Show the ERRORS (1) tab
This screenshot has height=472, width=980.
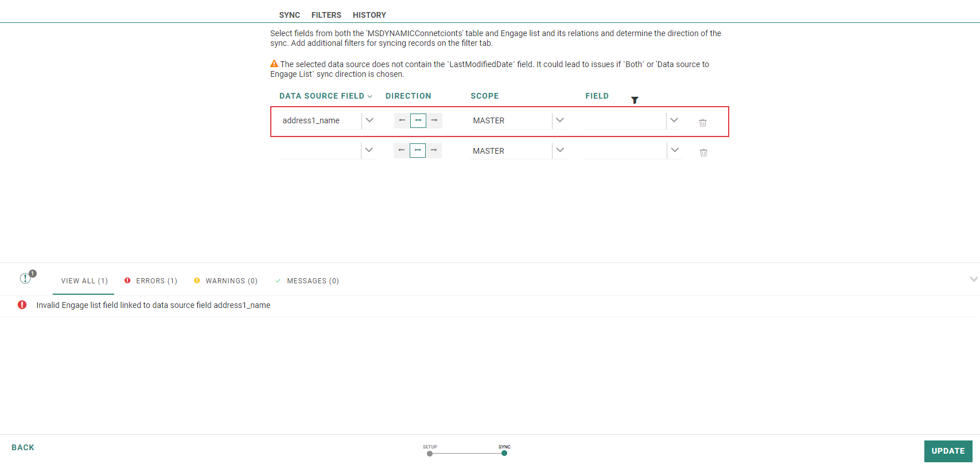[x=151, y=281]
